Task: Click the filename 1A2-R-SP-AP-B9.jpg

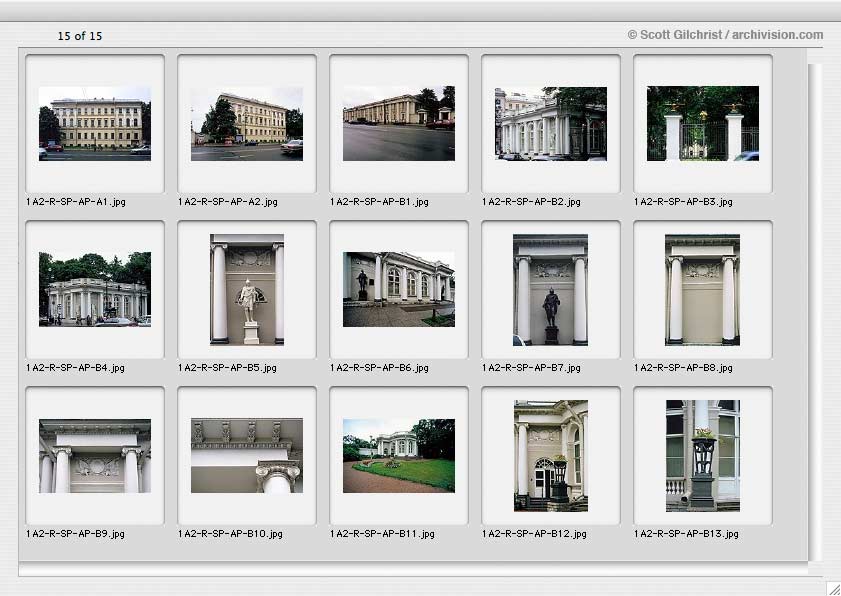Action: point(75,534)
